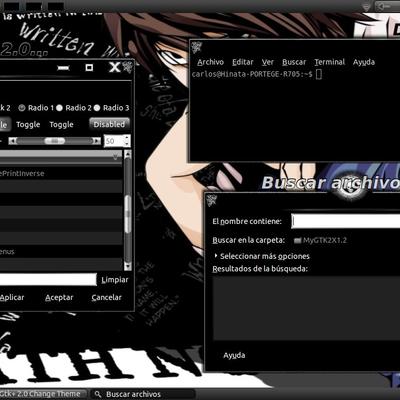Click the theme list scrollbar down arrow
Screen dimensions: 400x400
pyautogui.click(x=128, y=266)
